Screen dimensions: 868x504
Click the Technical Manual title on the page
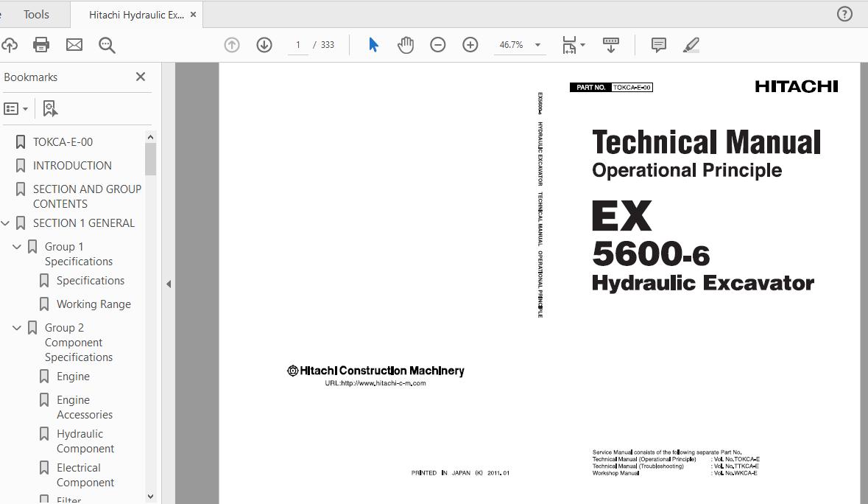pyautogui.click(x=706, y=142)
